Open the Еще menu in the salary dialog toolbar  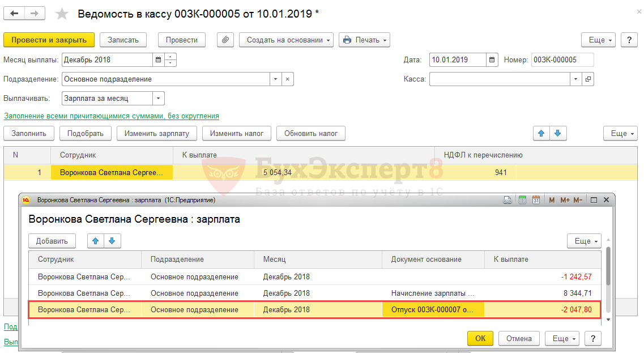tap(584, 241)
